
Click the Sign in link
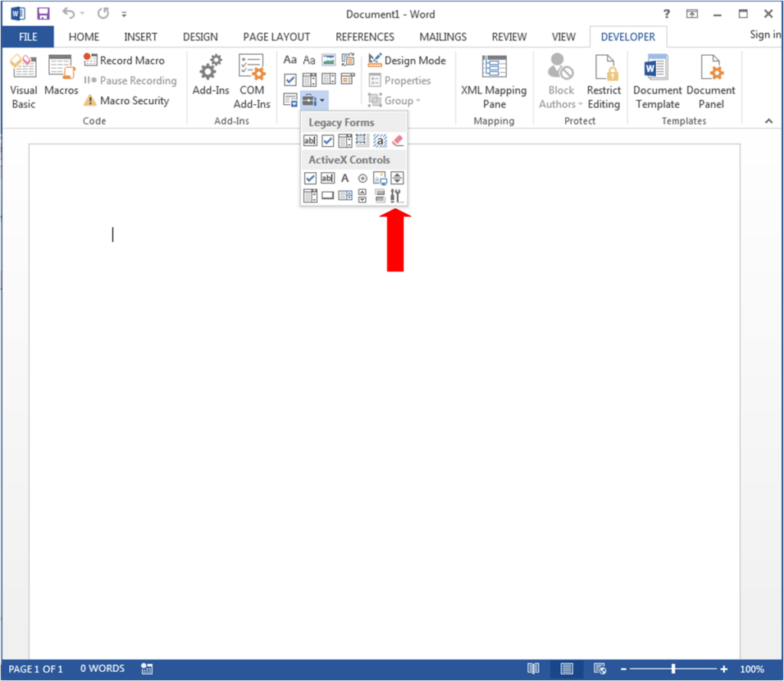[764, 34]
